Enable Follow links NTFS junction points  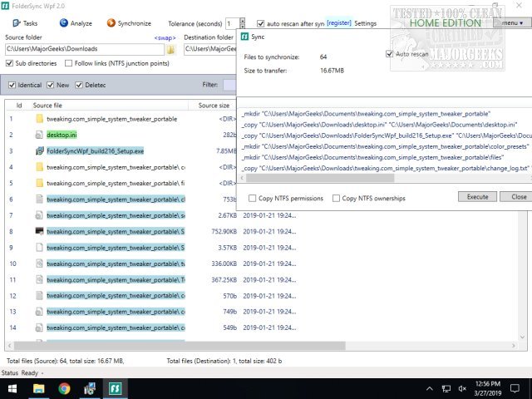pyautogui.click(x=68, y=63)
